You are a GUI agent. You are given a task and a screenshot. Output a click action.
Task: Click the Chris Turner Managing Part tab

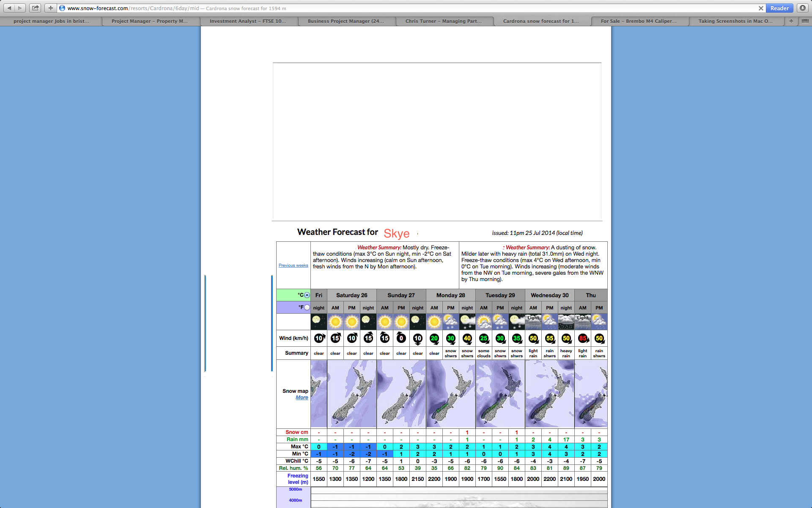coord(443,20)
